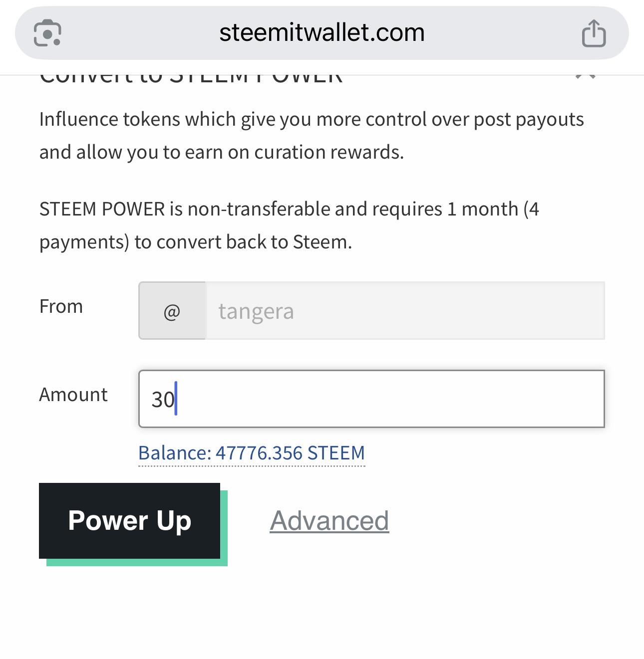Click the Amount label

pyautogui.click(x=73, y=395)
